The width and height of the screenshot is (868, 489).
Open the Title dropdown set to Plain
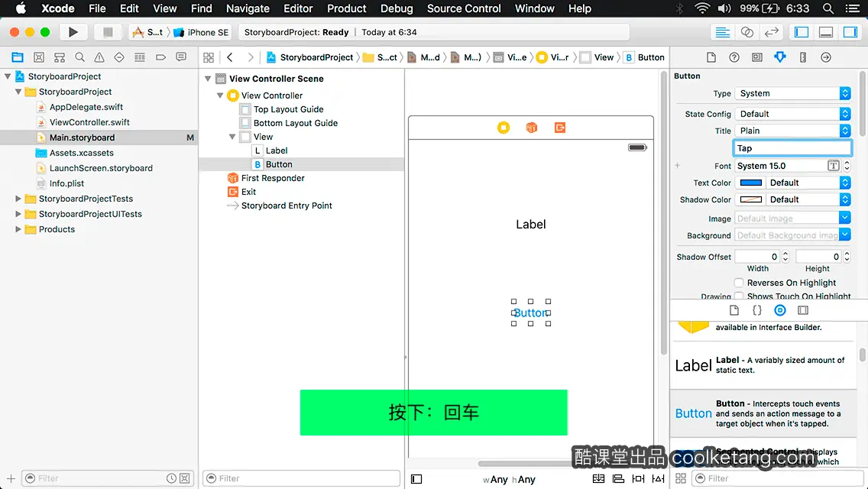pyautogui.click(x=792, y=131)
